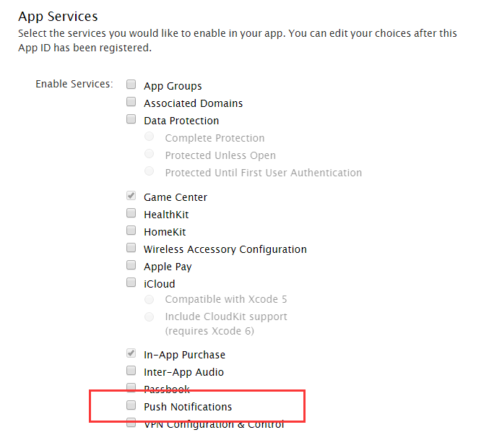Enable Data Protection checkbox
Viewport: 489px width, 448px height.
coord(131,120)
